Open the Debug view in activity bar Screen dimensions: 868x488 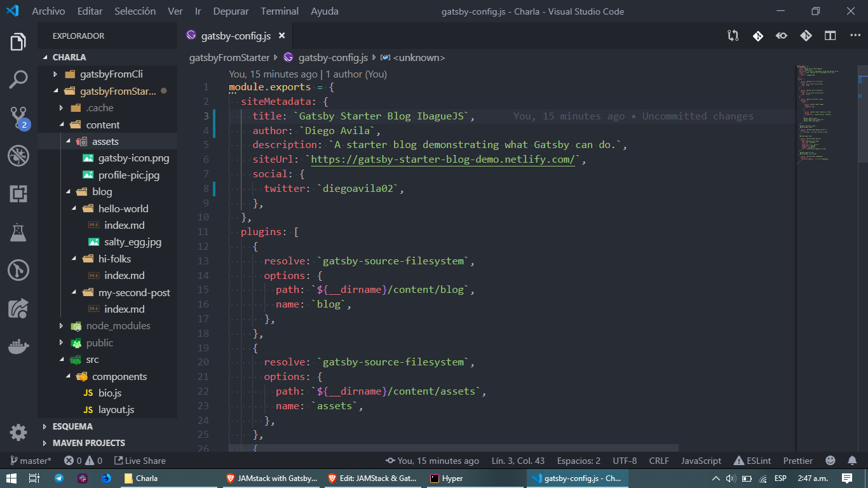(x=18, y=155)
